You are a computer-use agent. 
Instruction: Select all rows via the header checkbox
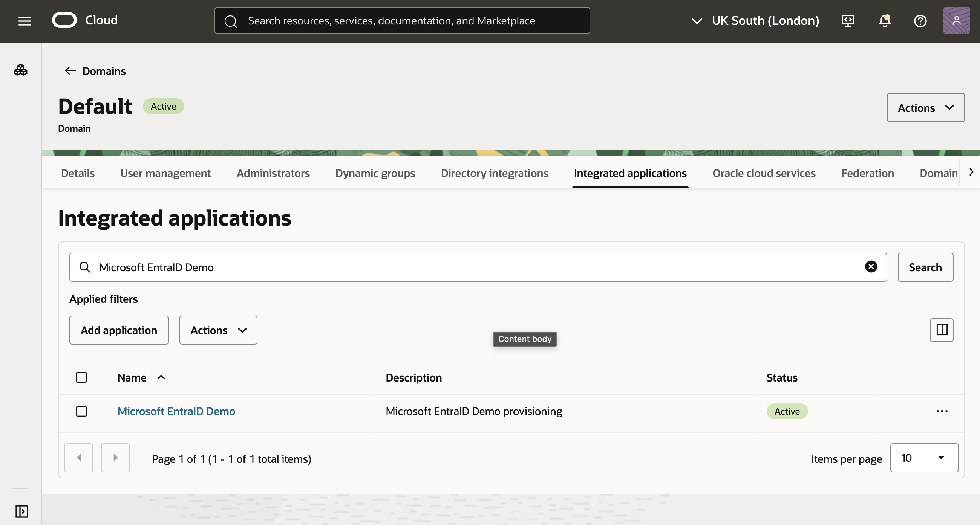pos(81,377)
